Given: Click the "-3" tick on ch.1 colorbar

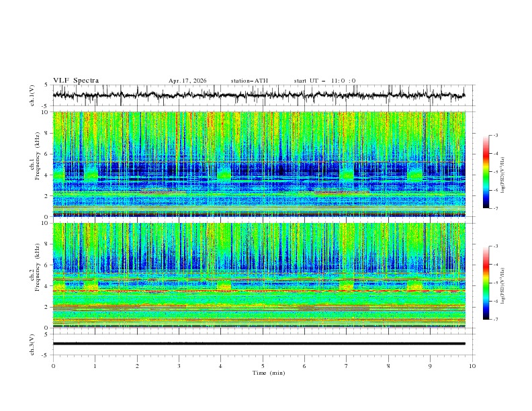Looking at the screenshot, I should coord(495,135).
